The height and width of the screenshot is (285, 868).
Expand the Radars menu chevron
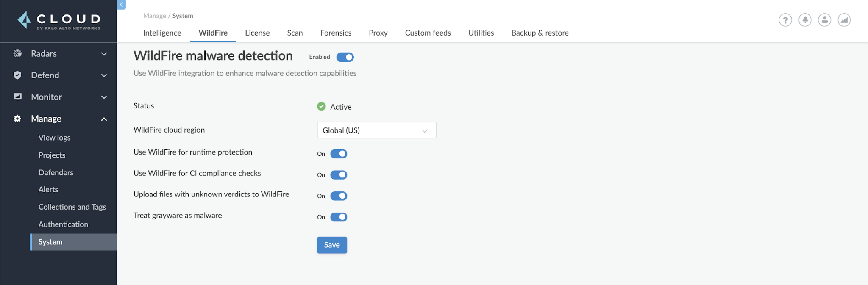[x=104, y=54]
